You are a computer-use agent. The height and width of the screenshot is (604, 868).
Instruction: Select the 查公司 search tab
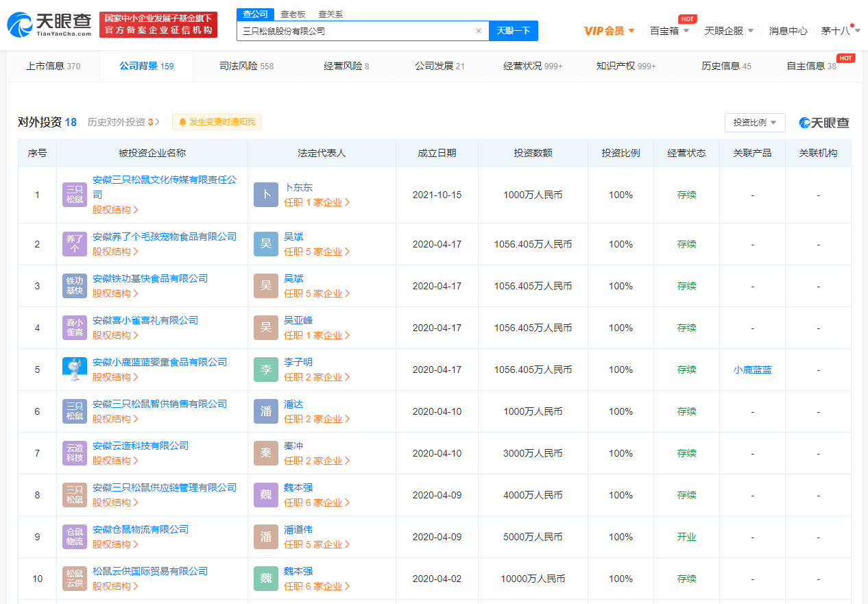tap(255, 14)
